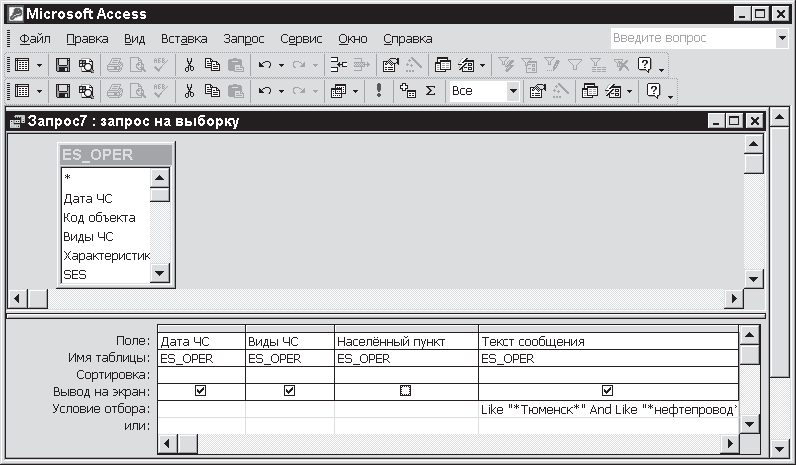The width and height of the screenshot is (796, 465).
Task: Open the "Все" top values dropdown
Action: coord(513,91)
